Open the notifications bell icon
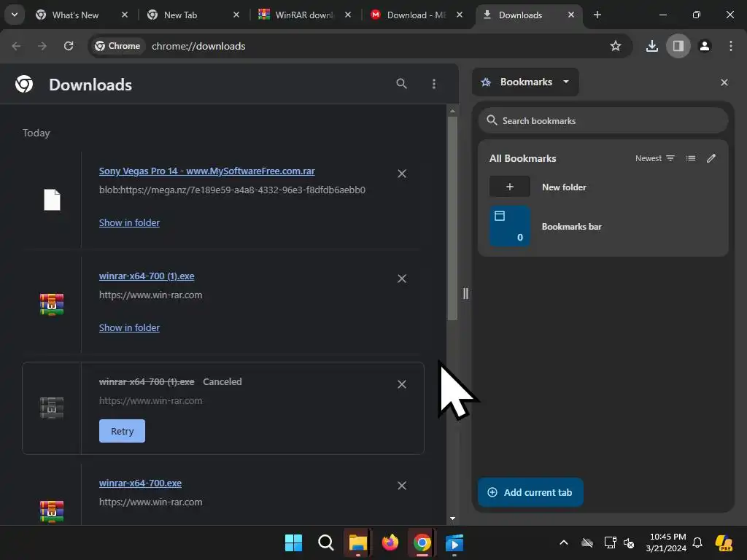The image size is (747, 560). (697, 542)
